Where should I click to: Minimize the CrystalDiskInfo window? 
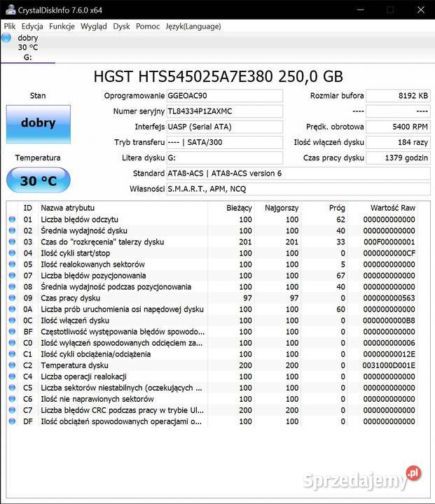360,10
